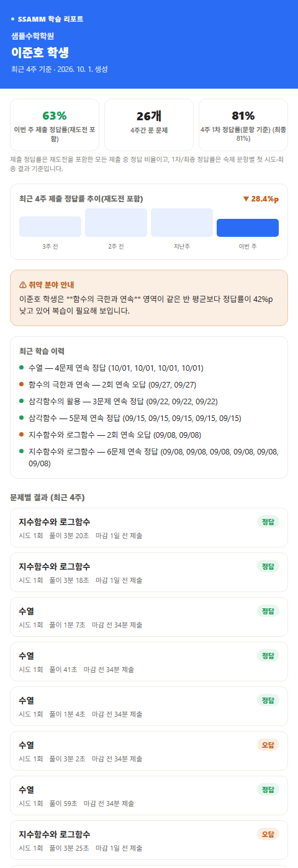Click the orange dot beside 함수의 극한과 연속 history entry
The width and height of the screenshot is (298, 868).
coord(22,384)
